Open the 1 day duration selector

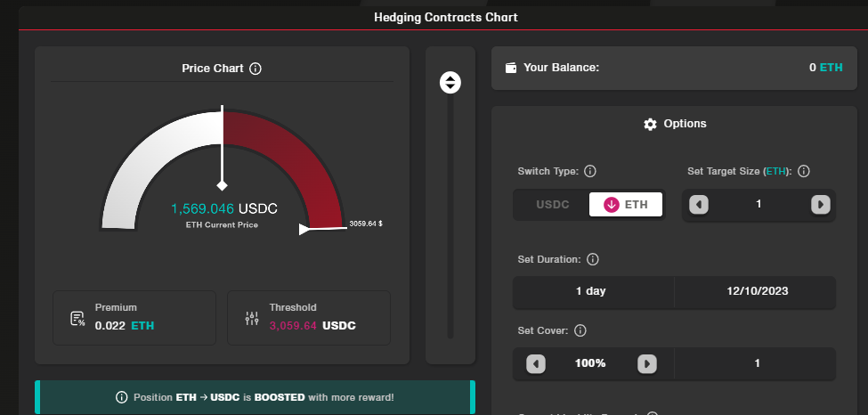pos(594,291)
